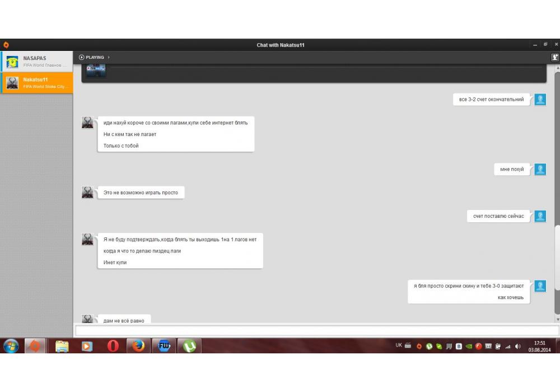
Task: Expand the PLAYING status arrow
Action: click(x=109, y=57)
